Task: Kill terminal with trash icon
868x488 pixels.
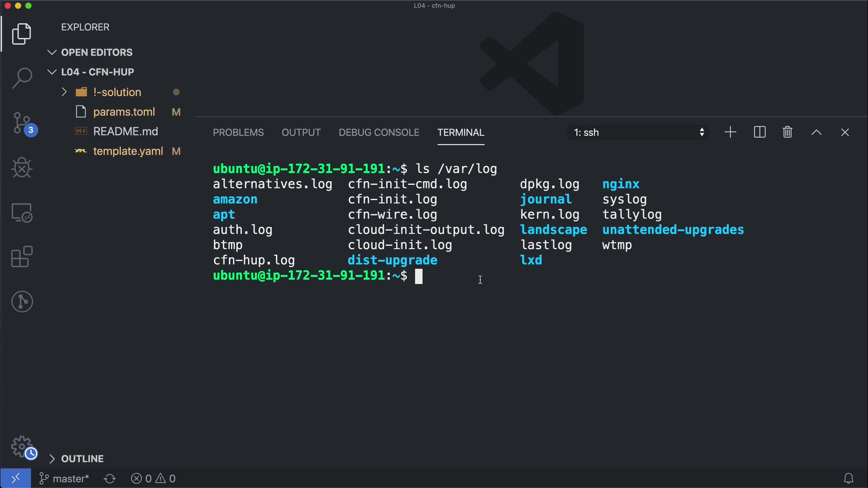Action: (x=788, y=132)
